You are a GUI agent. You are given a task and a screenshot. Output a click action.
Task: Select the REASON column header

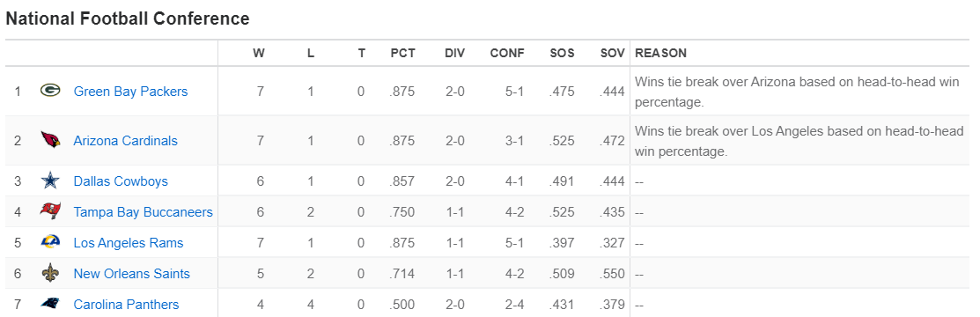660,53
